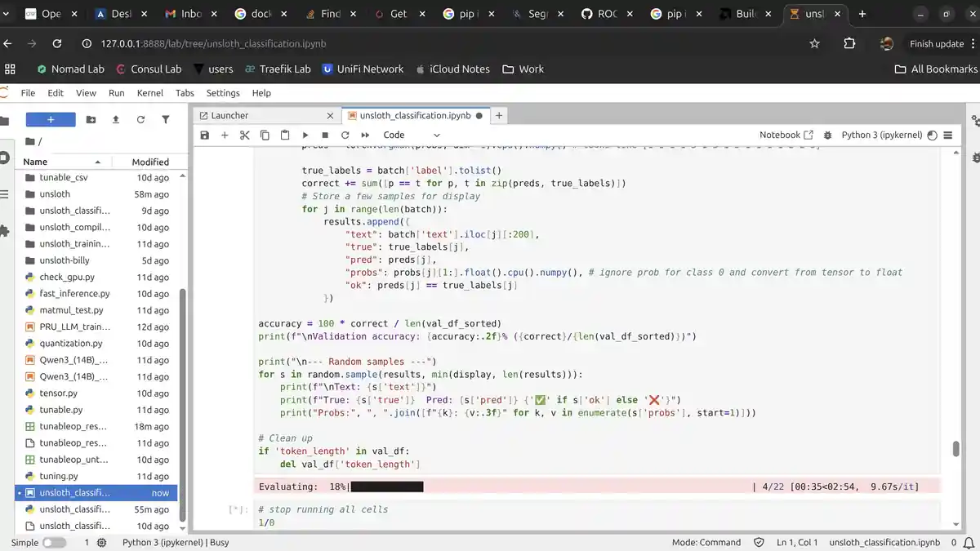Click Python 3 (ipykernel) kernel name button

(x=881, y=135)
